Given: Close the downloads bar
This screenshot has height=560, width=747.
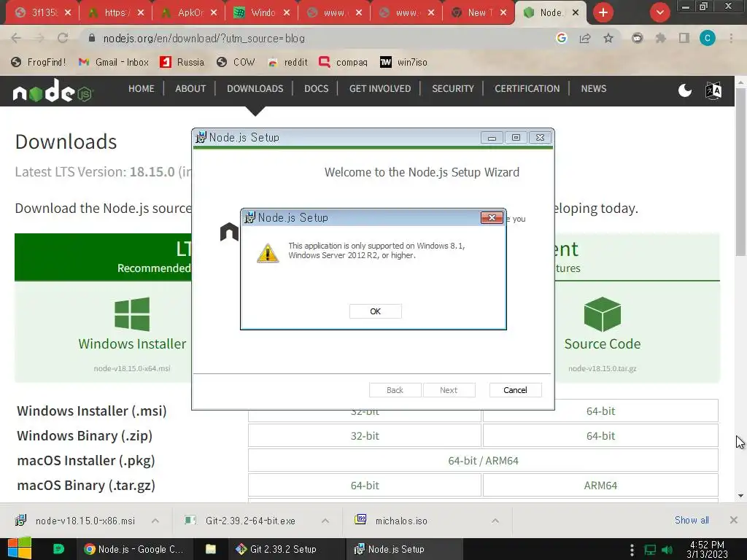Looking at the screenshot, I should 734,520.
